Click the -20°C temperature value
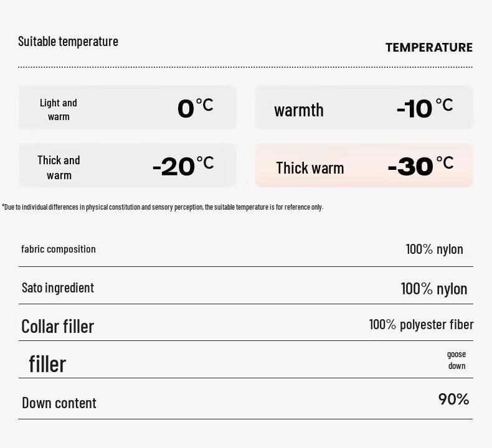492x448 pixels. [x=182, y=166]
